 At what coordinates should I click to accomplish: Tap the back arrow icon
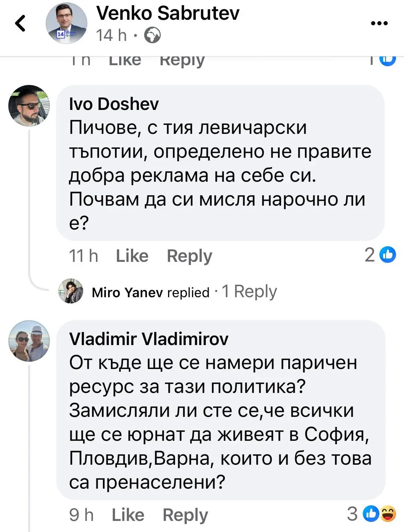click(x=21, y=24)
